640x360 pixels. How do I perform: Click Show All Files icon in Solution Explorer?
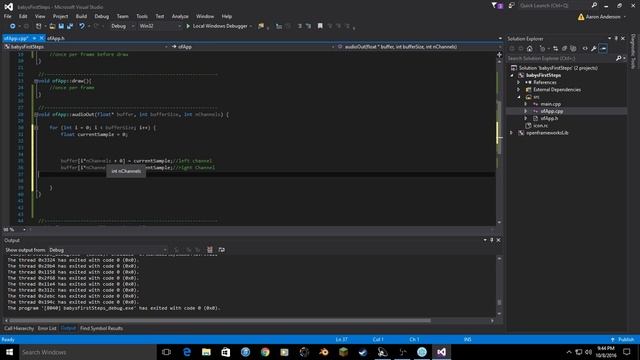coord(573,49)
